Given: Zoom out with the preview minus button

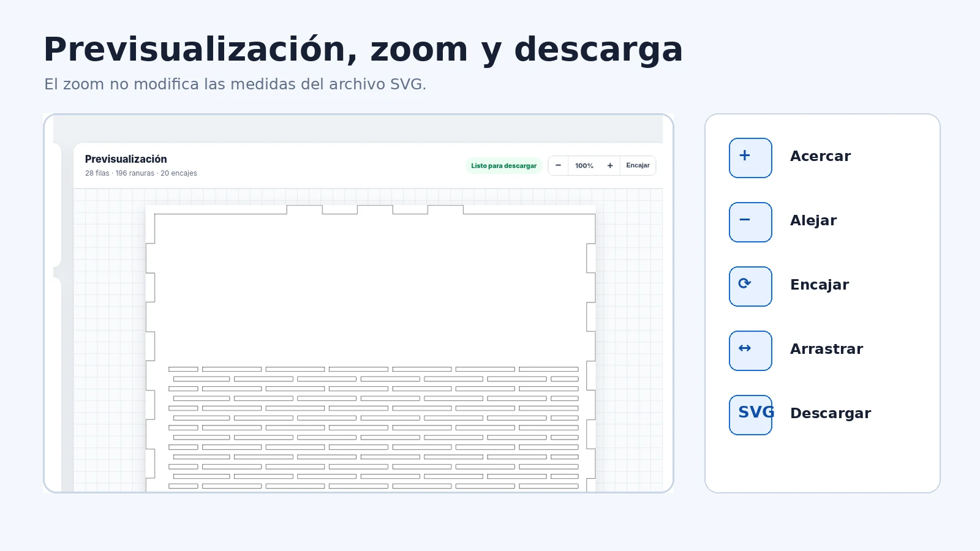Looking at the screenshot, I should point(558,165).
